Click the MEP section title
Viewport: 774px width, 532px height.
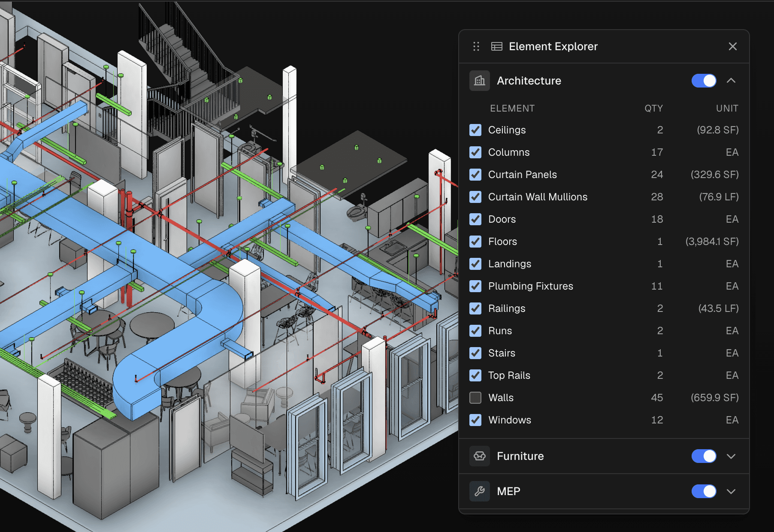[508, 491]
